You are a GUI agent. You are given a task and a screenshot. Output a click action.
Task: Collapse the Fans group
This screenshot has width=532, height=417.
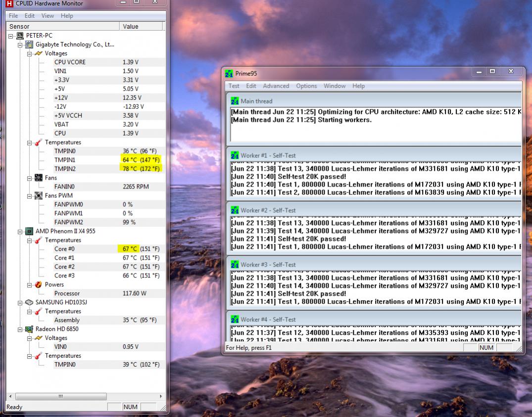pos(30,179)
